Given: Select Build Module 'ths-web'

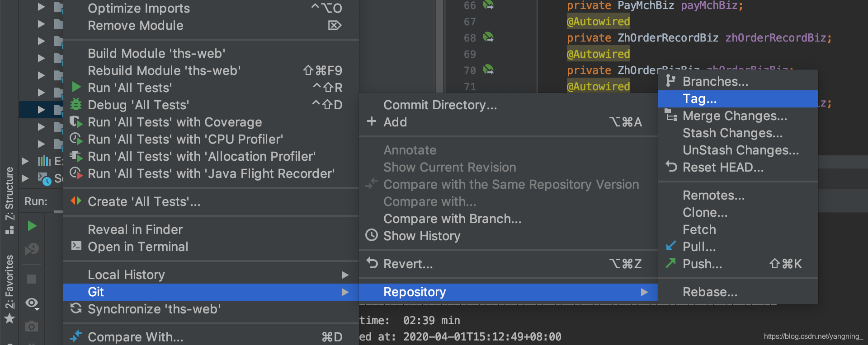Looking at the screenshot, I should (211, 53).
